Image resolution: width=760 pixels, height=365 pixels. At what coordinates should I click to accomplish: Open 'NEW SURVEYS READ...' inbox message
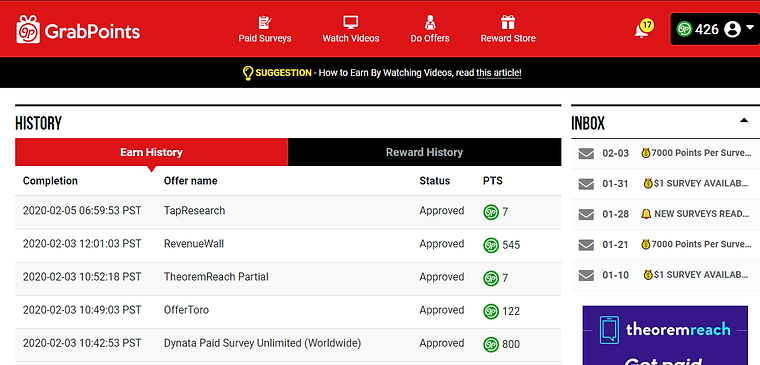[696, 214]
